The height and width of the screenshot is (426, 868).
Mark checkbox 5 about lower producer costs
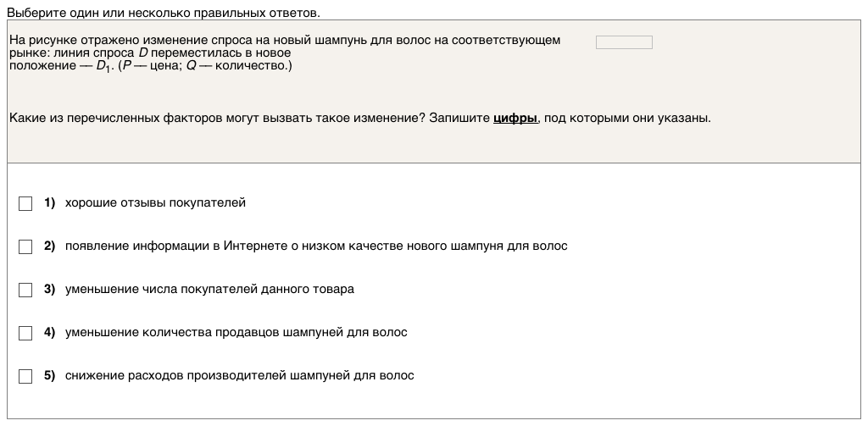coord(25,376)
